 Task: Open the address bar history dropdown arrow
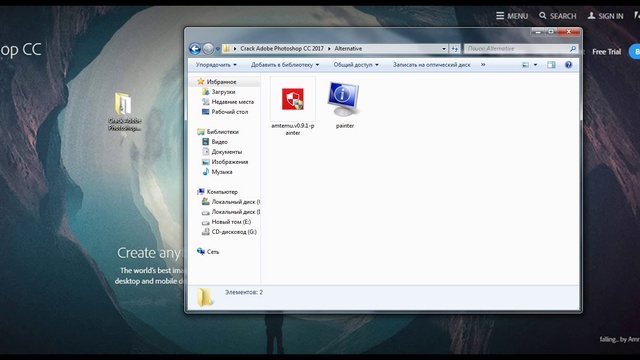point(444,49)
